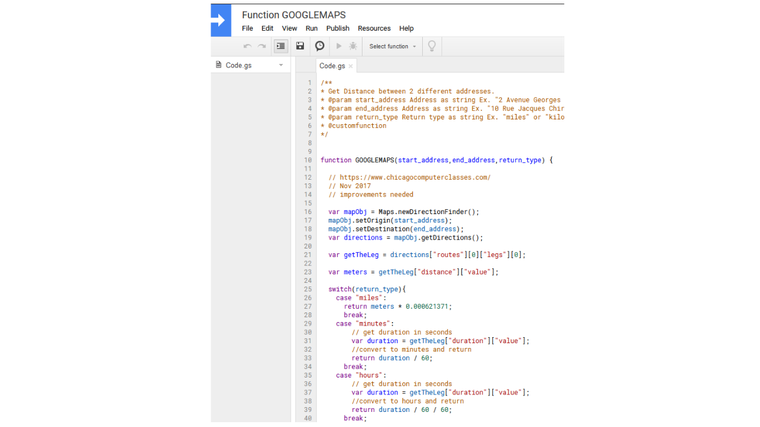Click the setOrigin(start_address) line
760x427 pixels.
coord(390,221)
